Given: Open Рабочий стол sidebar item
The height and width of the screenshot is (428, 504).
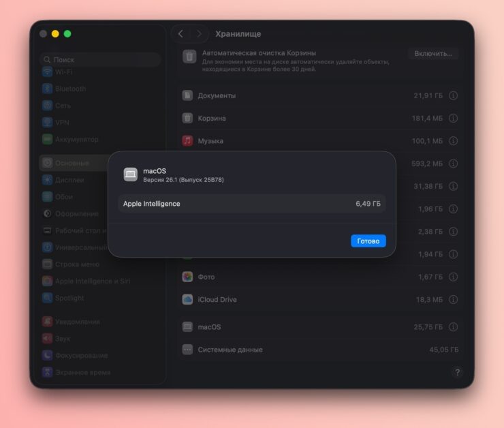Looking at the screenshot, I should (75, 230).
